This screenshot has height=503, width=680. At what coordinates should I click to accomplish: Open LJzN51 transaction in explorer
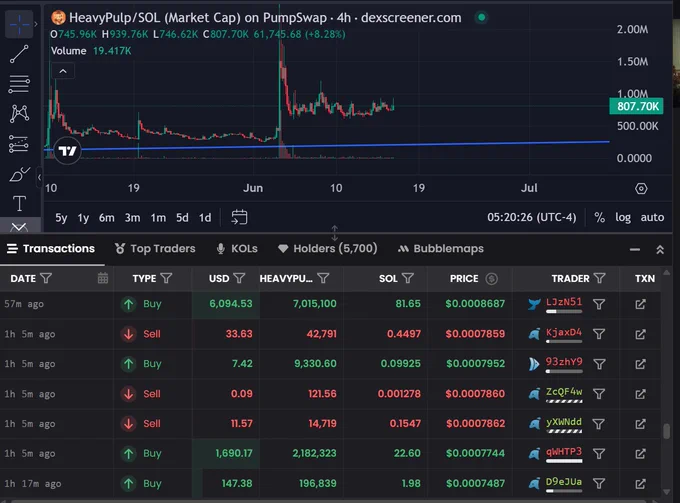(641, 304)
